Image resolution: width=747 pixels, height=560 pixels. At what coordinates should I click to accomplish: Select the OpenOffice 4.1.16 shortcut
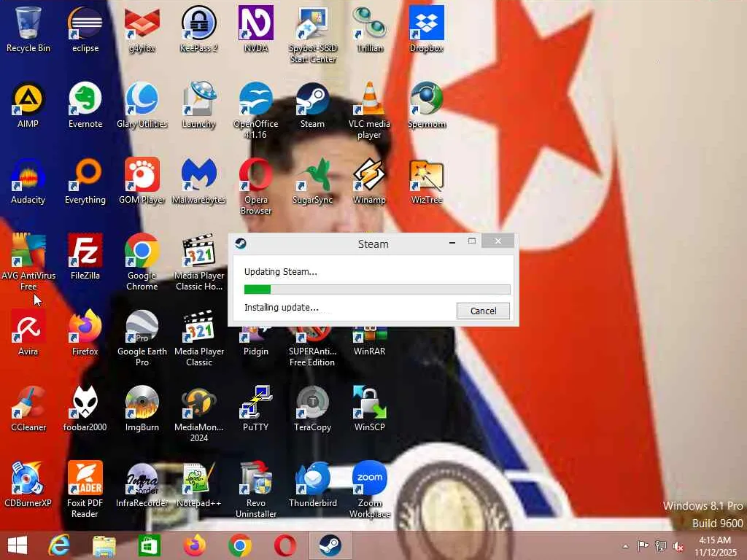coord(256,111)
